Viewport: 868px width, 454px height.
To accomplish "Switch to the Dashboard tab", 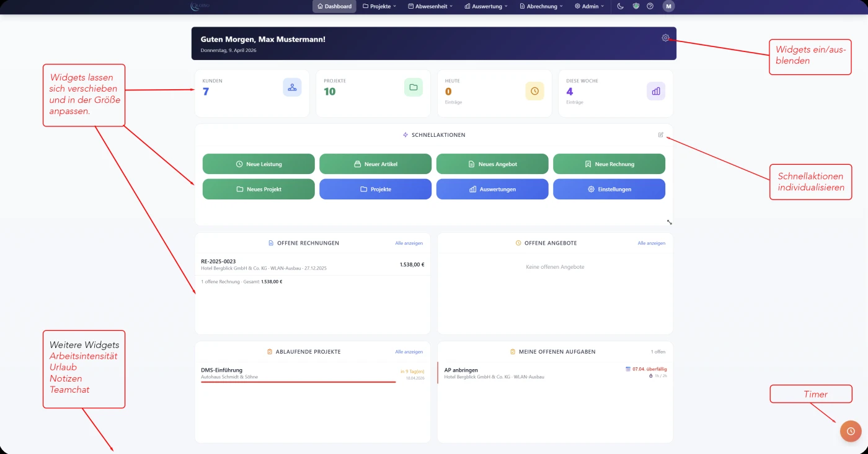I will pos(334,7).
